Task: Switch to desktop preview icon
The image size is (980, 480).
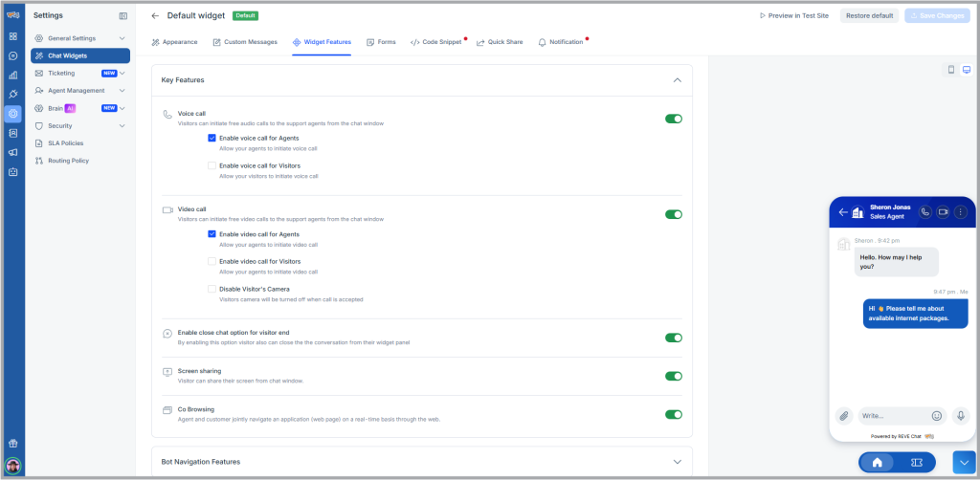Action: (966, 70)
